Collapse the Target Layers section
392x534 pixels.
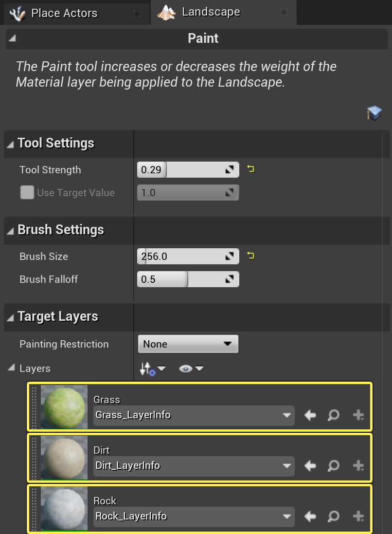(x=10, y=317)
